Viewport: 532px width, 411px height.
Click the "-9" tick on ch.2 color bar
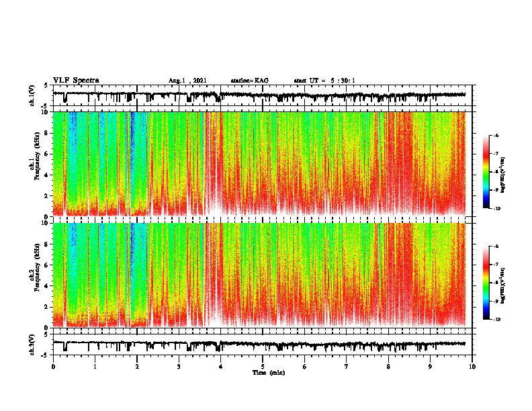click(496, 301)
